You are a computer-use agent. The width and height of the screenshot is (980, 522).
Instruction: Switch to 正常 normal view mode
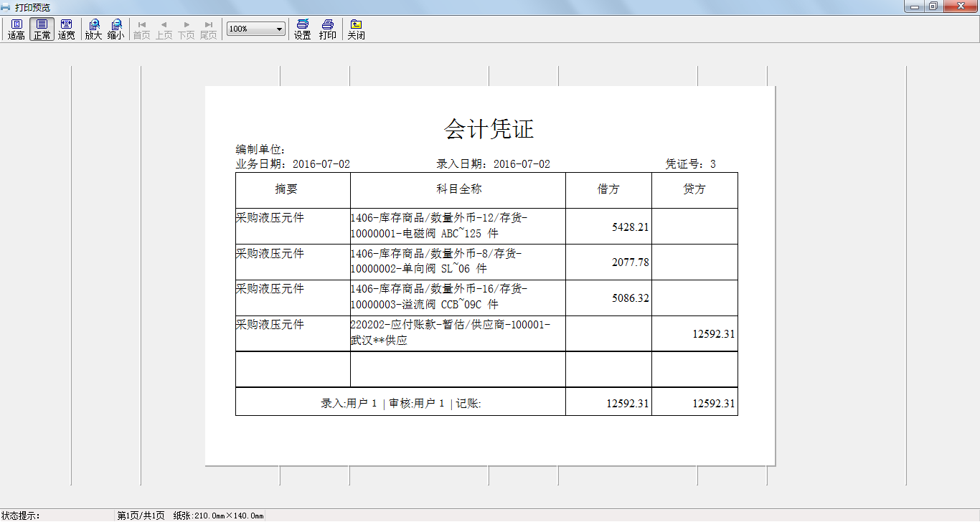[42, 29]
